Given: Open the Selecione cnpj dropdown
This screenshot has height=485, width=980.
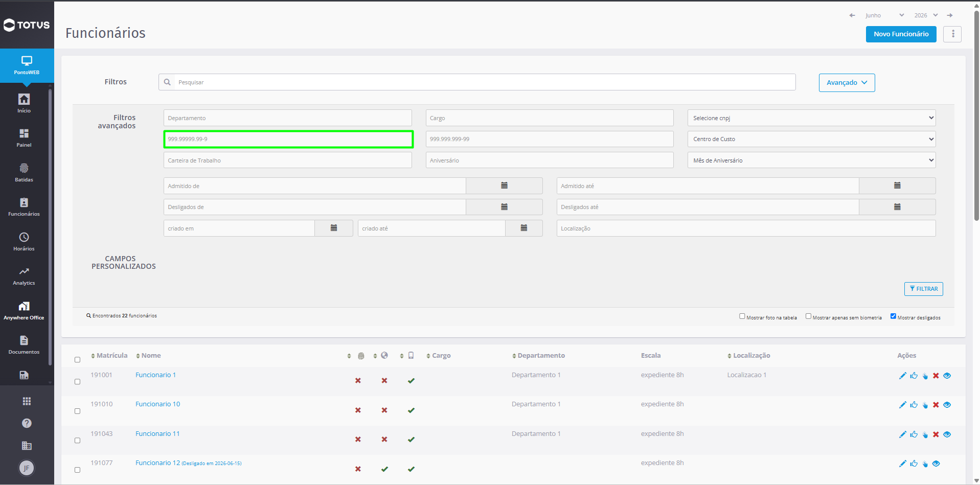Looking at the screenshot, I should pos(811,118).
